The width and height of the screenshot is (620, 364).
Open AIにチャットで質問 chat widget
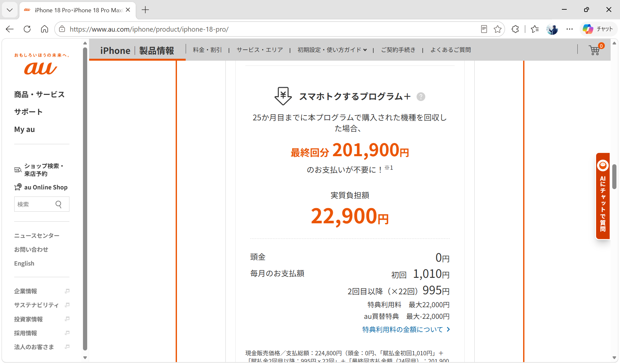(603, 196)
